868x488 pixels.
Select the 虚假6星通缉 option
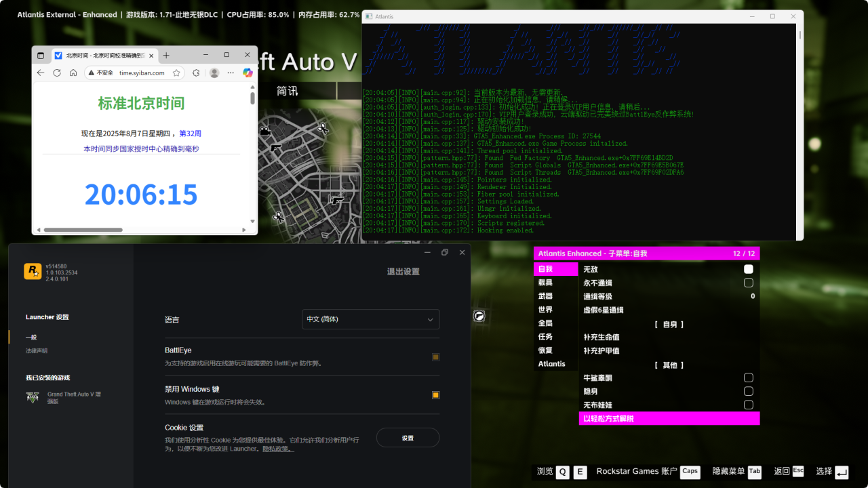tap(669, 310)
